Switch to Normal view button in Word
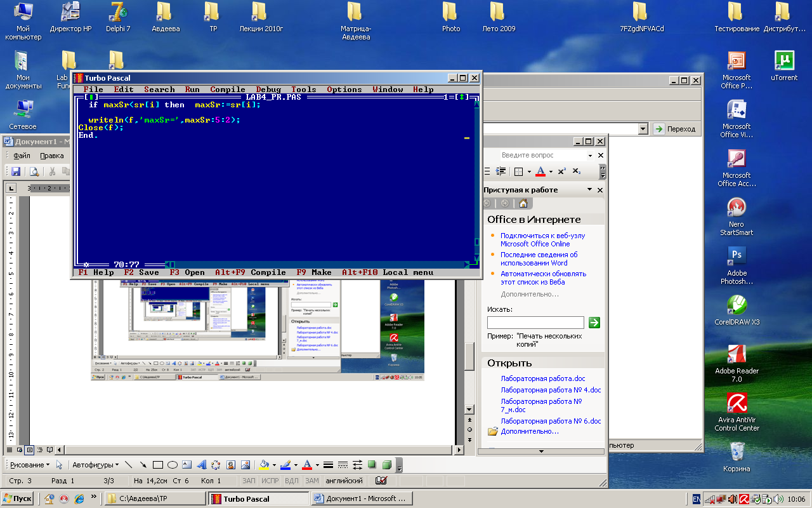 coord(10,450)
